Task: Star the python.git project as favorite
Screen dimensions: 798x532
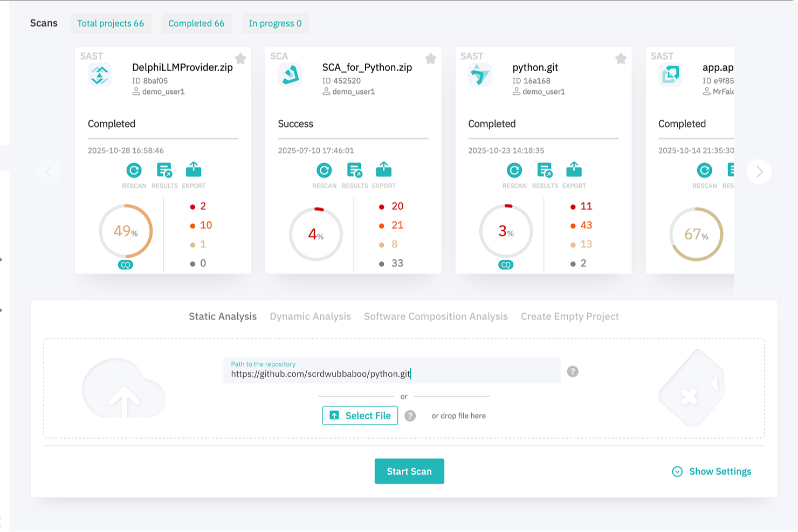Action: tap(621, 58)
